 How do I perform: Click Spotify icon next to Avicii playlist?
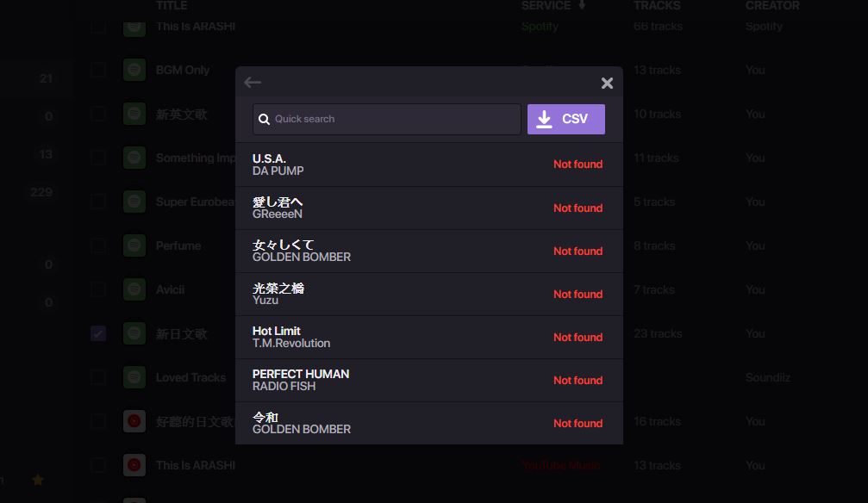[x=134, y=289]
